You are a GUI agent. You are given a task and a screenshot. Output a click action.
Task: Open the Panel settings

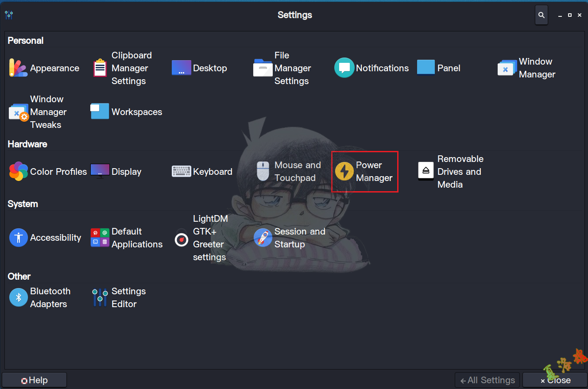click(439, 68)
